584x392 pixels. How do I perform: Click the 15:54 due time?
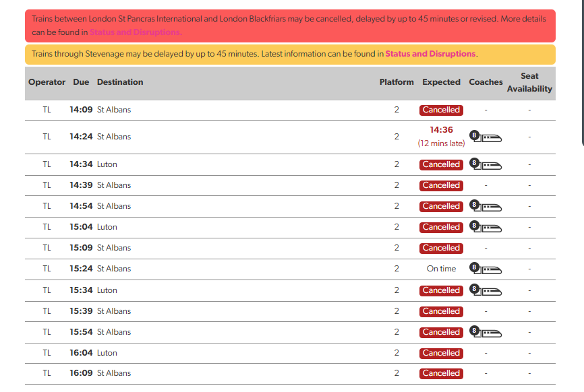(81, 332)
